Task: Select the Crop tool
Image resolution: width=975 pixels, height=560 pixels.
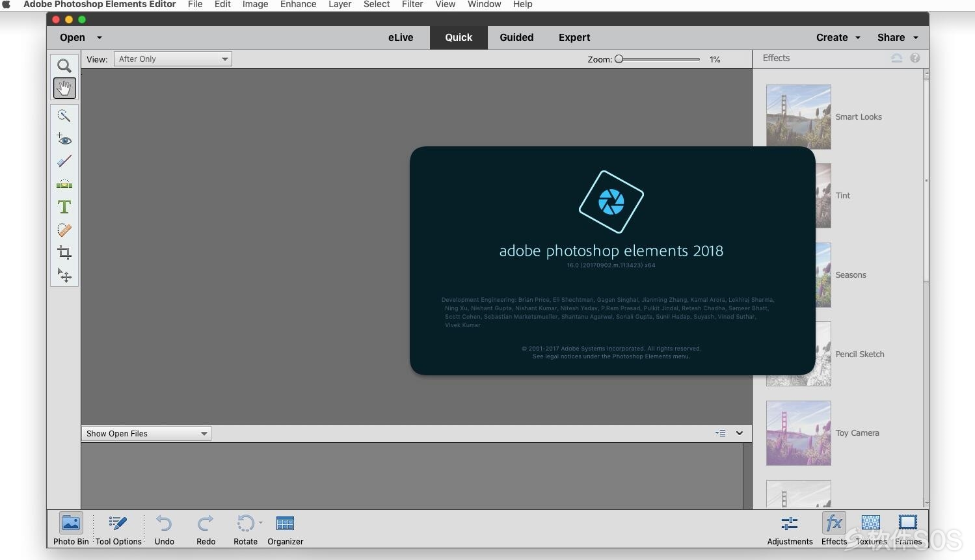Action: point(64,252)
